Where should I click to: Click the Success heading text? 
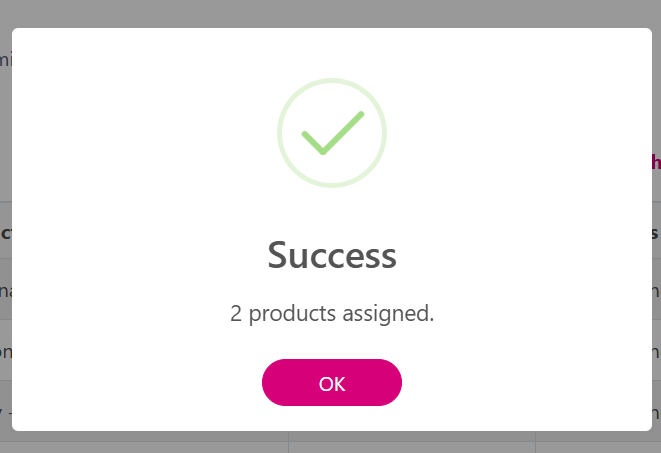(331, 256)
